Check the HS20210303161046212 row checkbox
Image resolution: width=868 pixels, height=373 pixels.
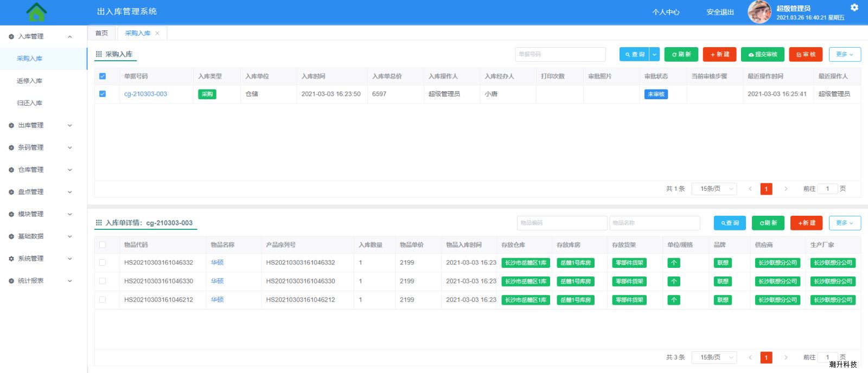(103, 299)
